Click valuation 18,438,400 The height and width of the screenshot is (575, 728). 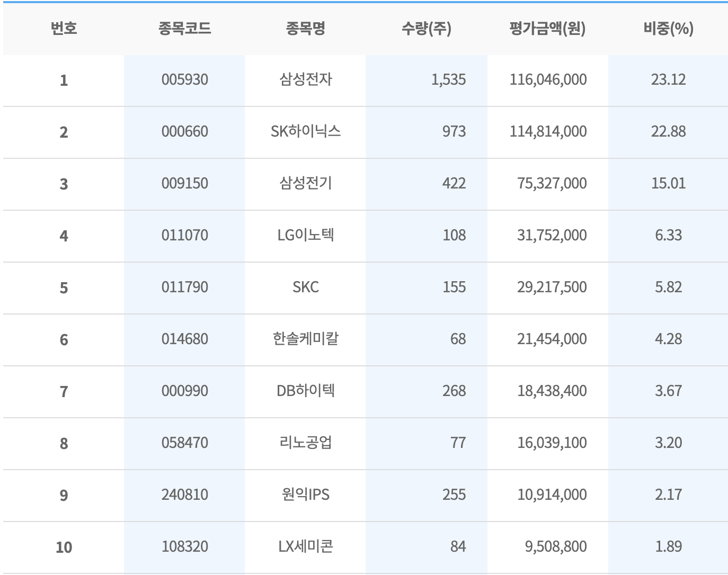click(552, 391)
